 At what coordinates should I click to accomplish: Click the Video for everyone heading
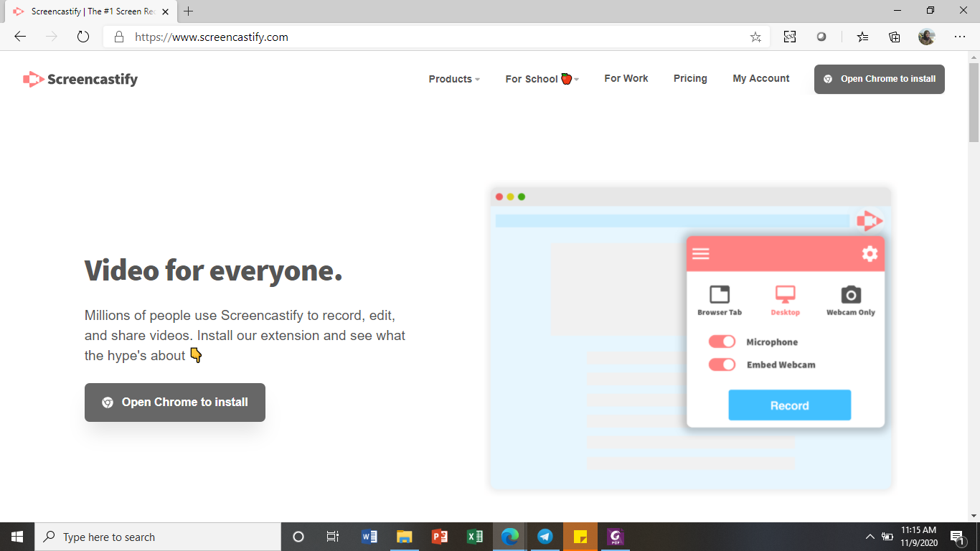pyautogui.click(x=214, y=271)
